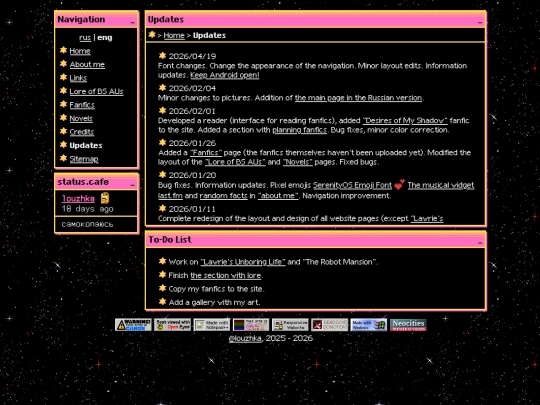Viewport: 540px width, 405px height.
Task: Click "about me" link in 2026/01/20 entry
Action: pos(278,196)
